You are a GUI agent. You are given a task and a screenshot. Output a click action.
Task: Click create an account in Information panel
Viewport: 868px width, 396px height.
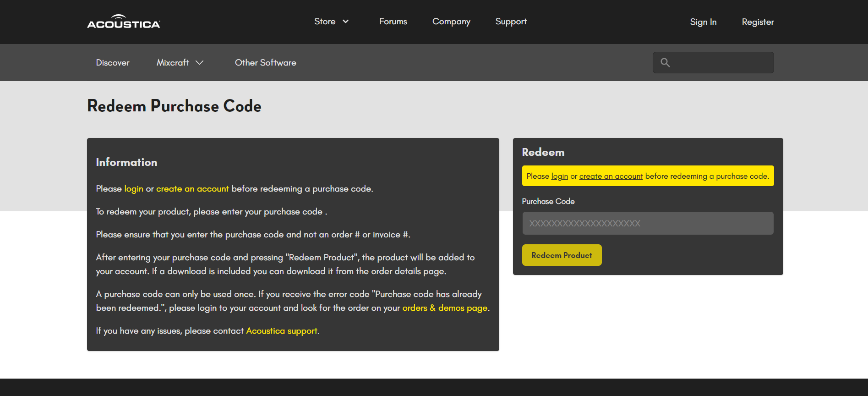192,189
